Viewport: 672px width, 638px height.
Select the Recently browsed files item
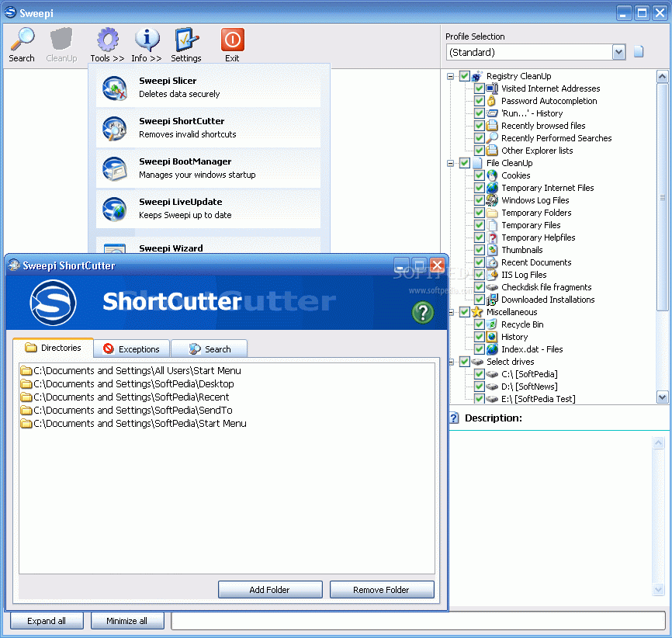tap(543, 126)
